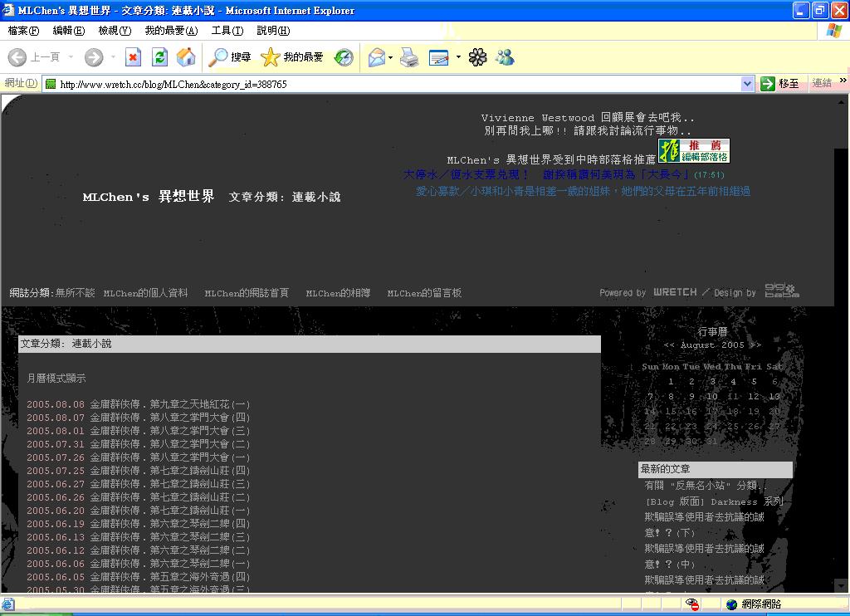Open the 檔案(F) menu
This screenshot has width=850, height=616.
23,31
